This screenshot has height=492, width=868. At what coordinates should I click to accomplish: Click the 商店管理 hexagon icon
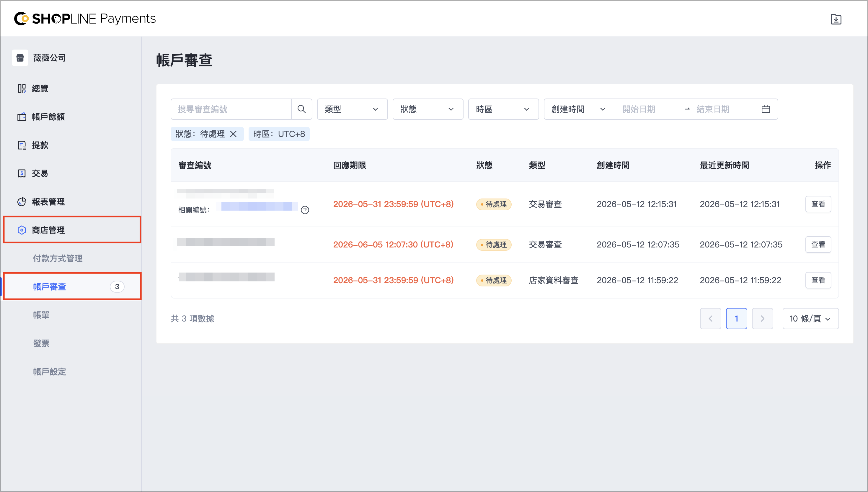(x=22, y=230)
